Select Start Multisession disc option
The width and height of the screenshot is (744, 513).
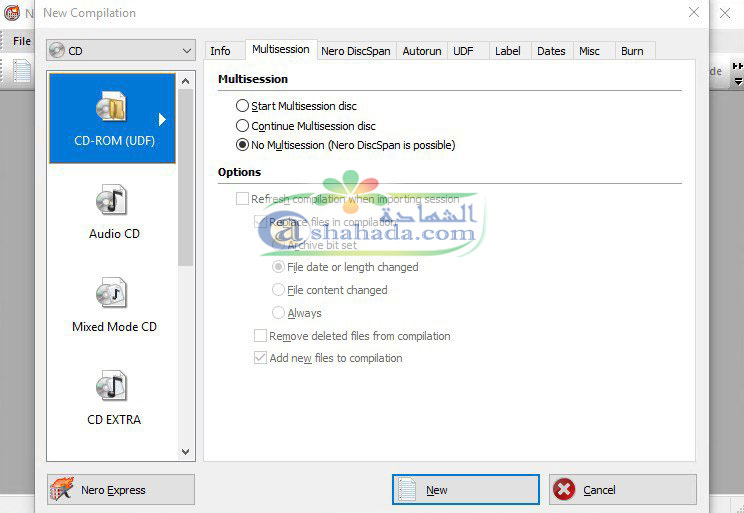point(242,106)
